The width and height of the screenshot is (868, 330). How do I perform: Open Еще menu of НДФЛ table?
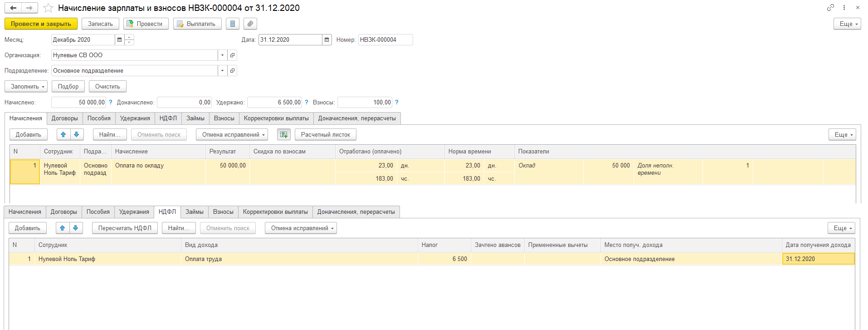tap(841, 228)
